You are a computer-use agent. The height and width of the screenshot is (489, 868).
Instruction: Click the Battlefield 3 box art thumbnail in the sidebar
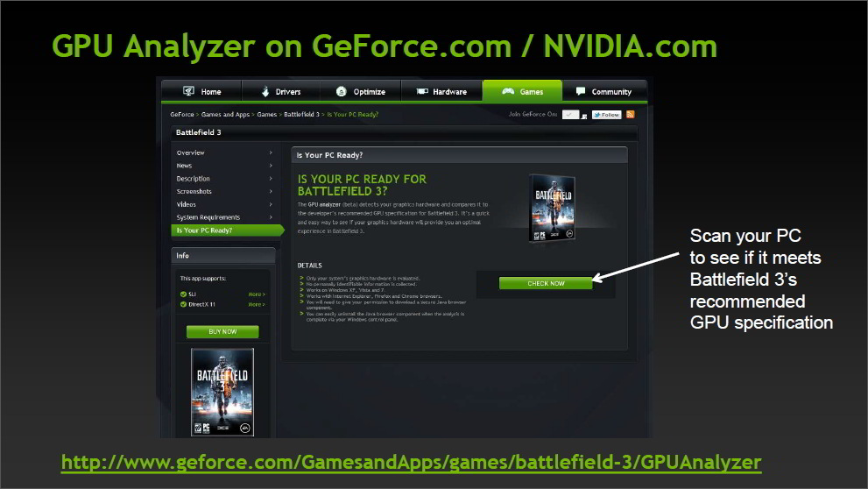tap(222, 392)
